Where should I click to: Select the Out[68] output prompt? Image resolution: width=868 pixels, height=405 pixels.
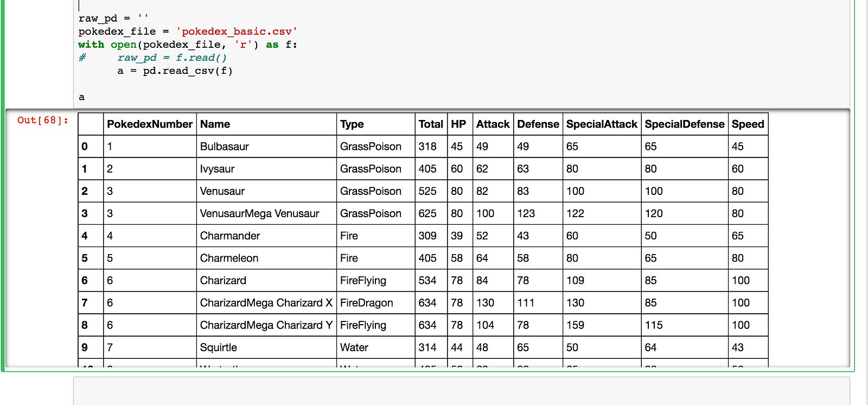click(x=43, y=120)
